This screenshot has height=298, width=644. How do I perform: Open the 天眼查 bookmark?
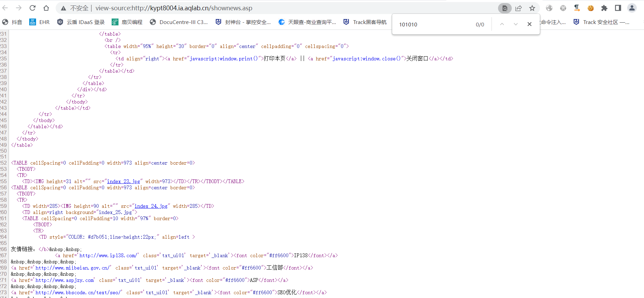[307, 22]
